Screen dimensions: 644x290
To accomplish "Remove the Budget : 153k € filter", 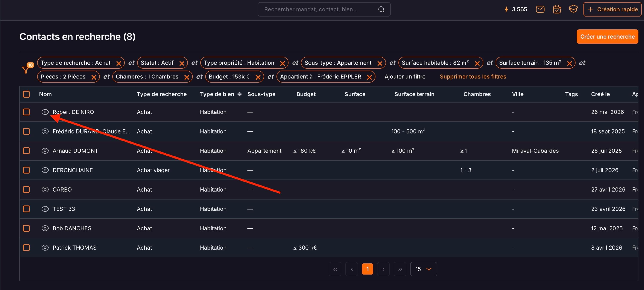I will (258, 77).
